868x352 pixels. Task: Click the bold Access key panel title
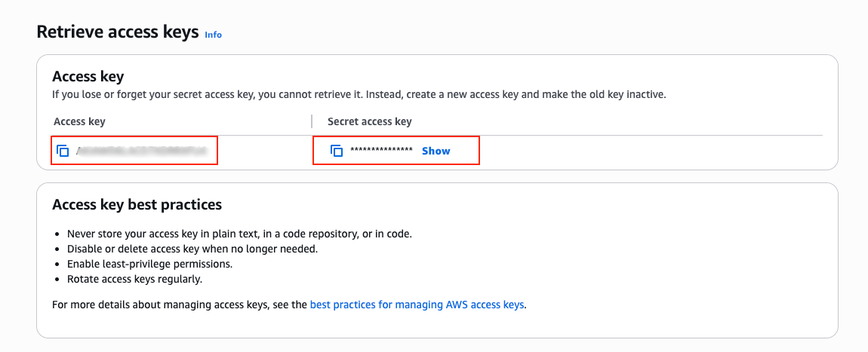click(88, 76)
